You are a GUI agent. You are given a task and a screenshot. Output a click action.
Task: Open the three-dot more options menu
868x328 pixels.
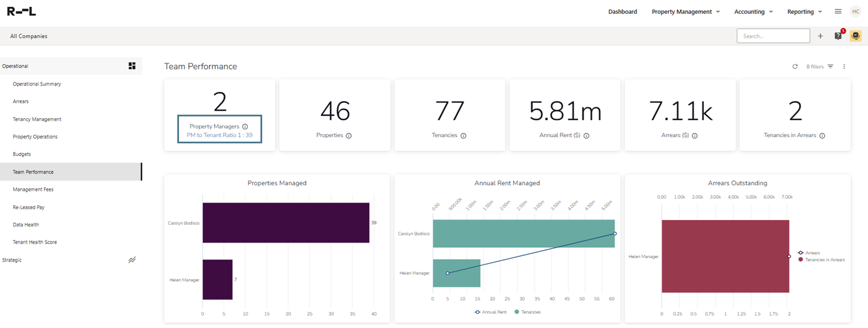point(844,67)
